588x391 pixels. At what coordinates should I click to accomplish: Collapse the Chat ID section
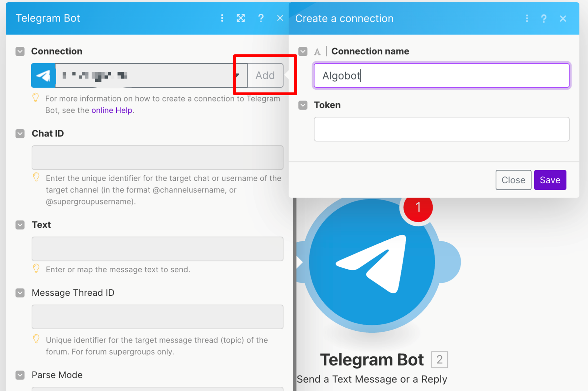[x=20, y=133]
